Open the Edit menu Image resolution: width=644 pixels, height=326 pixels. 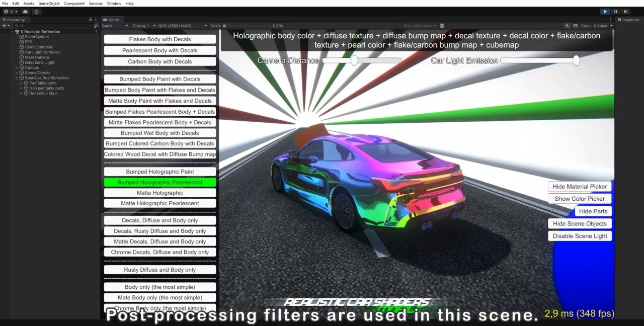[x=16, y=4]
